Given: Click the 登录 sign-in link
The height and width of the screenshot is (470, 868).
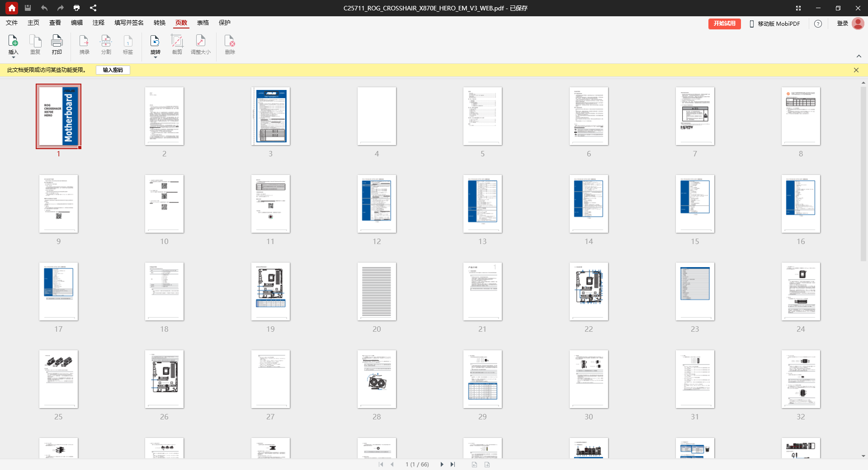Looking at the screenshot, I should [843, 23].
